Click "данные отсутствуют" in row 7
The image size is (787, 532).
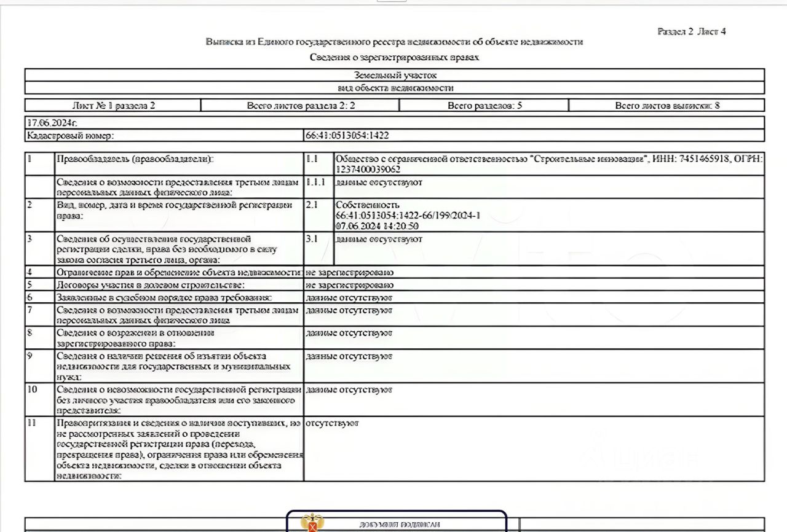coord(349,310)
